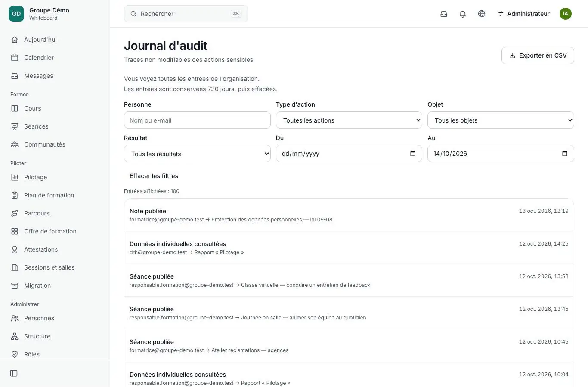588x387 pixels.
Task: Open the Type d'action dropdown
Action: click(x=349, y=120)
